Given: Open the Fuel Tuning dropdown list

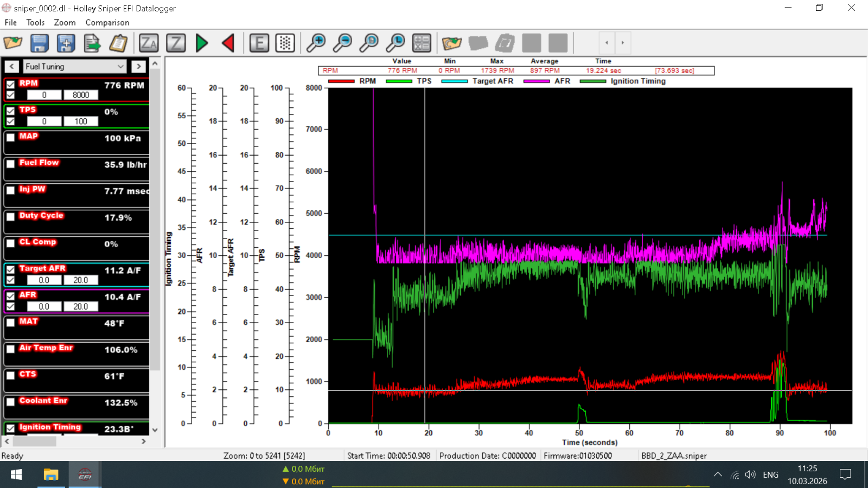Looking at the screenshot, I should coord(120,66).
